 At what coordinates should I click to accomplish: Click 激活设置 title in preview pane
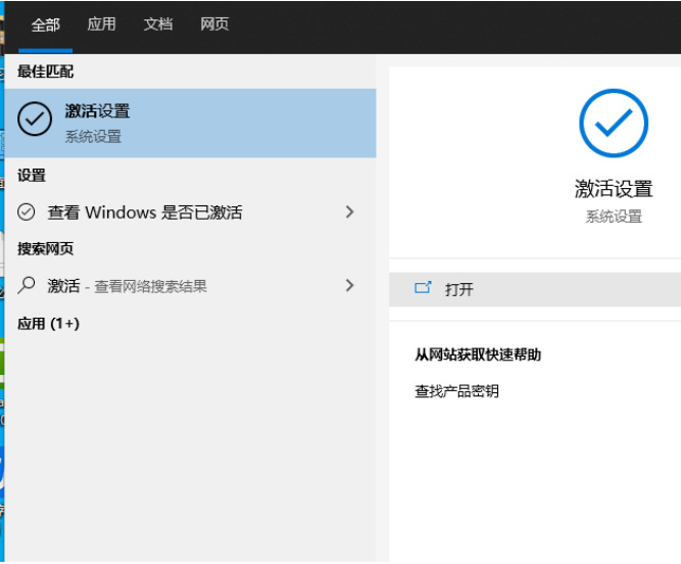coord(613,189)
